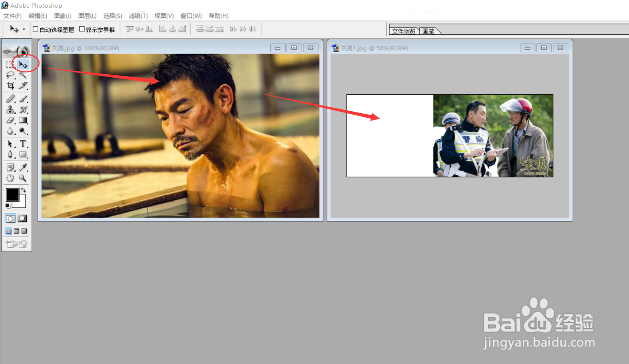
Task: Select the Notes tool
Action: click(x=10, y=167)
